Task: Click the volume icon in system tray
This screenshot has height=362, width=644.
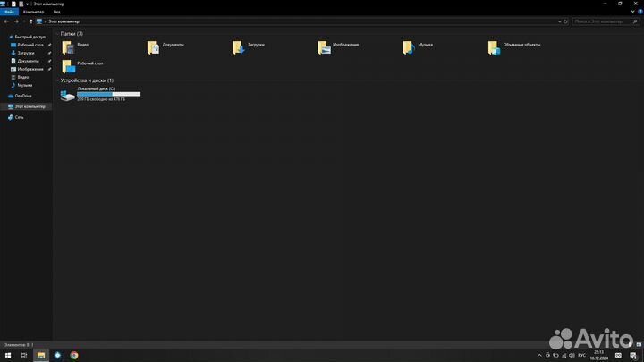Action: (572, 356)
